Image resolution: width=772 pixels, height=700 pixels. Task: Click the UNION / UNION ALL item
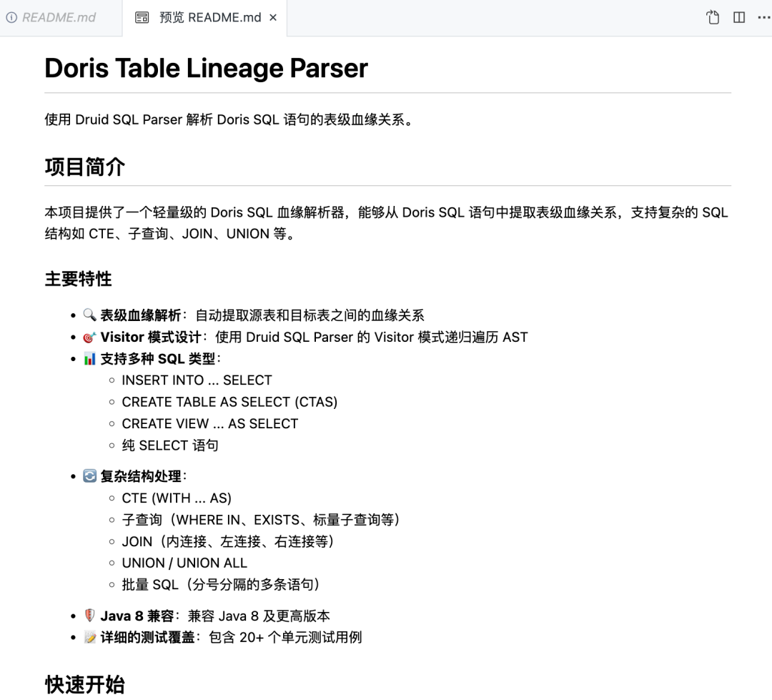[x=184, y=563]
